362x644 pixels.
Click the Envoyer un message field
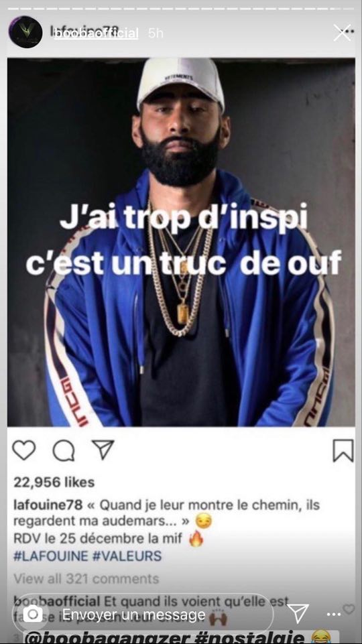coord(143,615)
